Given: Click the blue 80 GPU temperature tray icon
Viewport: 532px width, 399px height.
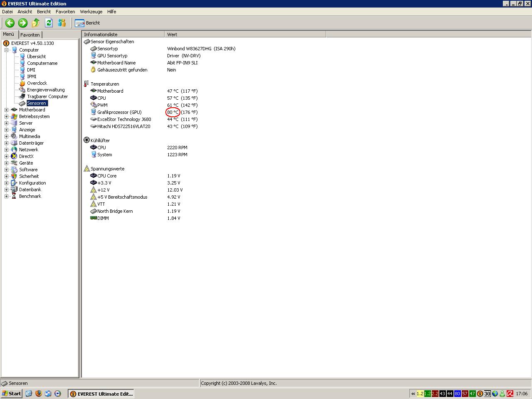Looking at the screenshot, I should pos(457,394).
